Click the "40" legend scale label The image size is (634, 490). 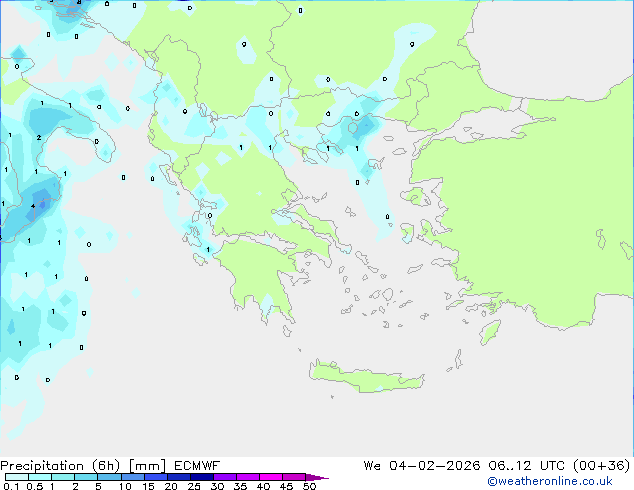(263, 486)
